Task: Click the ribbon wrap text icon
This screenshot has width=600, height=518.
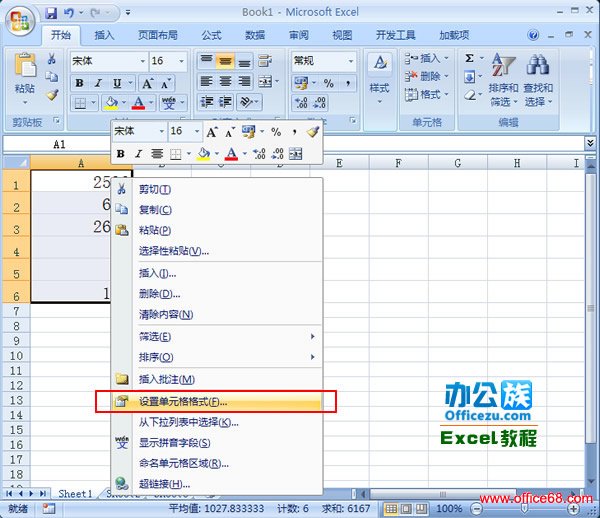Action: tap(265, 61)
